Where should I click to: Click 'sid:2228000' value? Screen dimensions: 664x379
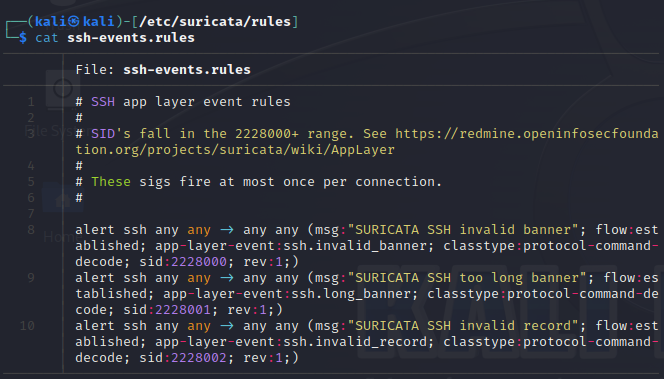point(183,262)
